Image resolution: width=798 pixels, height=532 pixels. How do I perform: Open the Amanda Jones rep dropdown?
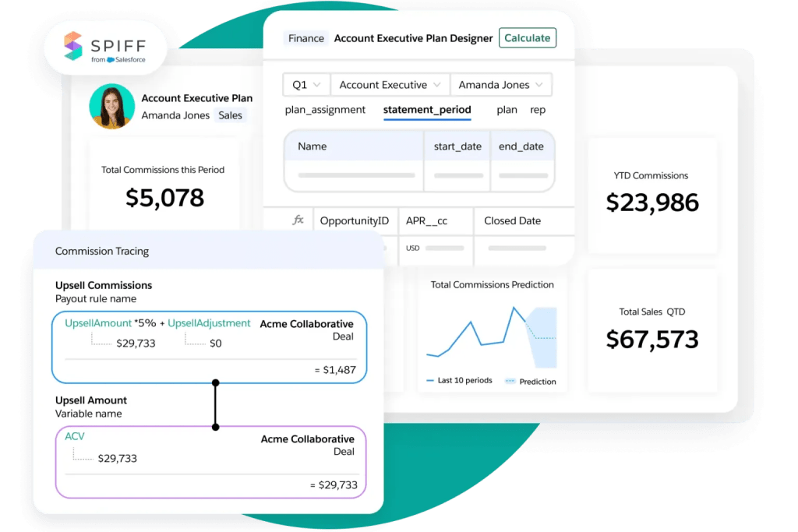(x=501, y=84)
